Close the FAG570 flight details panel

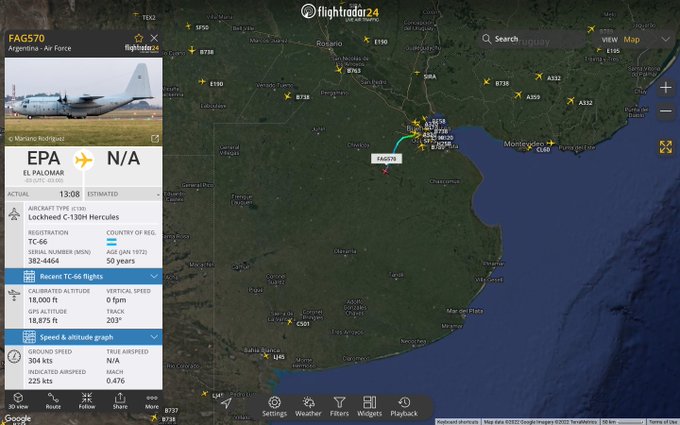click(154, 38)
